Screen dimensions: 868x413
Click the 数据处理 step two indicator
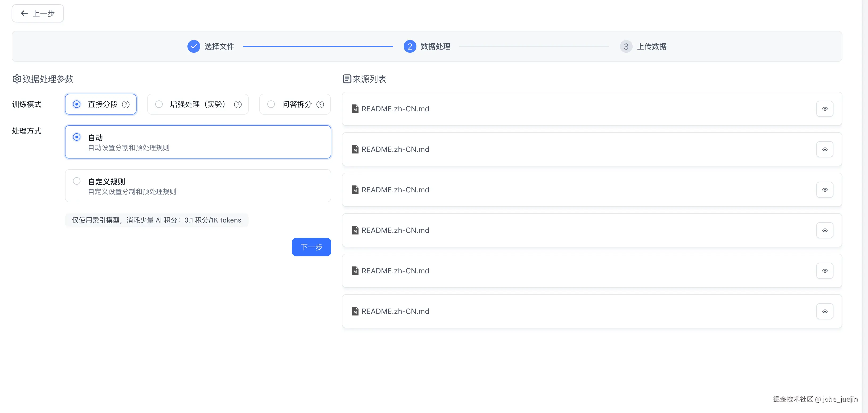tap(410, 47)
